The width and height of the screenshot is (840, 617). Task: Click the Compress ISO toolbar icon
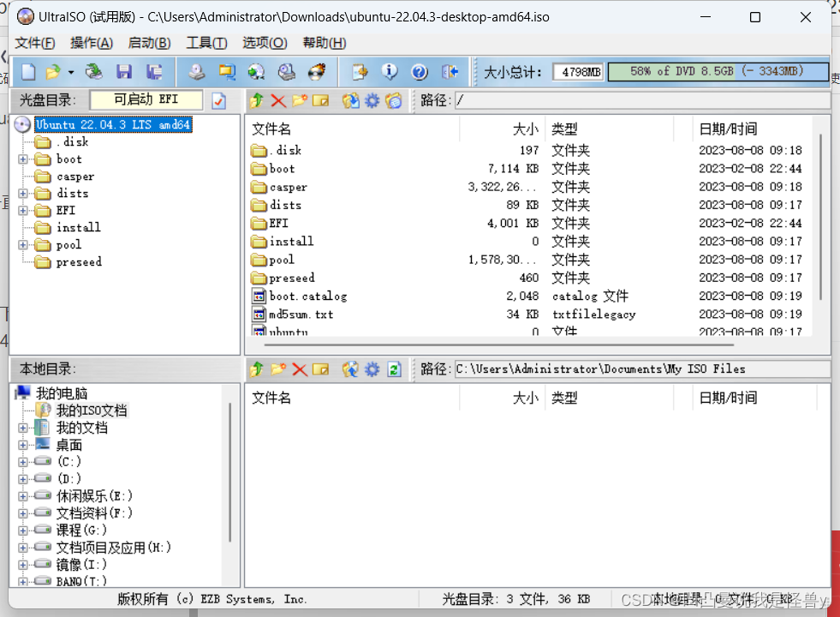(227, 72)
